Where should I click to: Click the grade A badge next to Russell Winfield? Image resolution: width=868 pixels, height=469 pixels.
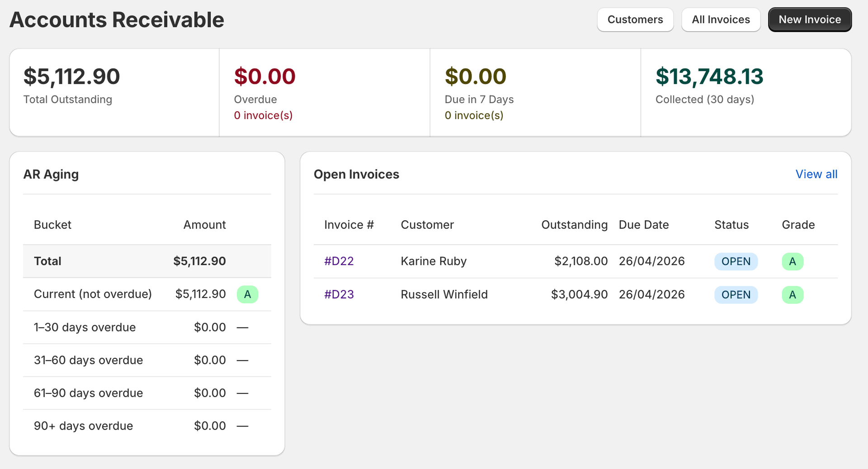(x=793, y=294)
